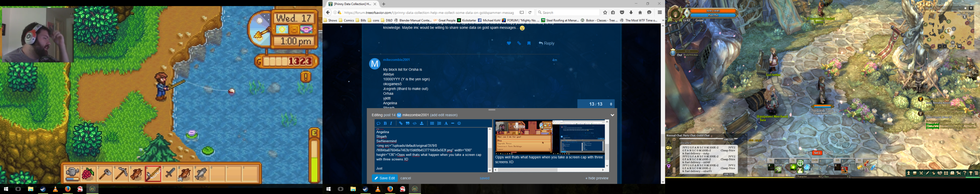Bookmark the post above the Reply button
Screen dimensions: 980x194
pos(529,44)
